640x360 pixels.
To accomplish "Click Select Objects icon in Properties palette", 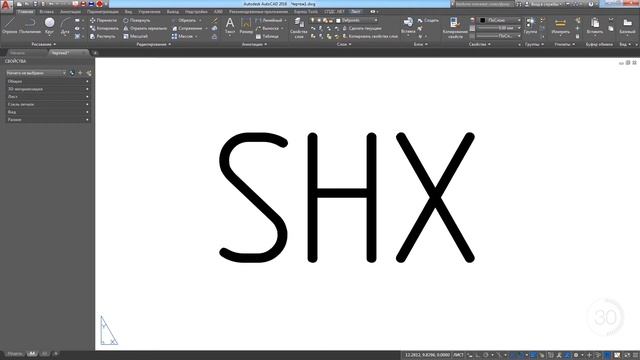I will (x=80, y=73).
